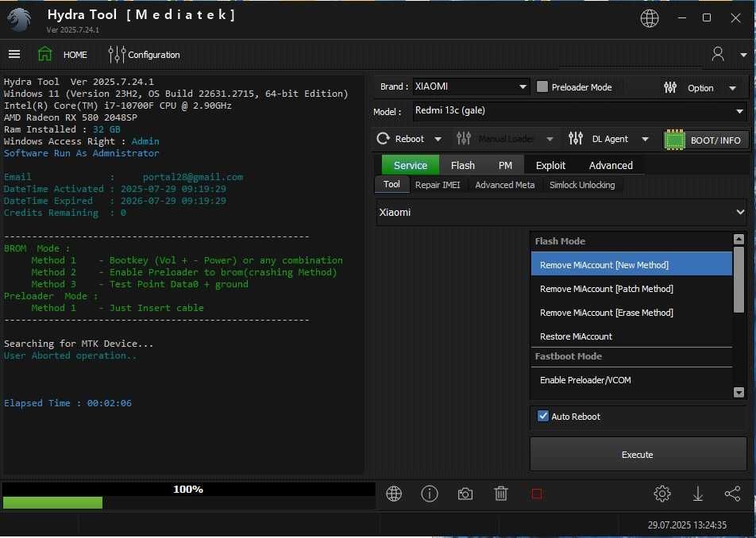
Task: Click the green chip BOOT/INFO icon
Action: click(674, 140)
